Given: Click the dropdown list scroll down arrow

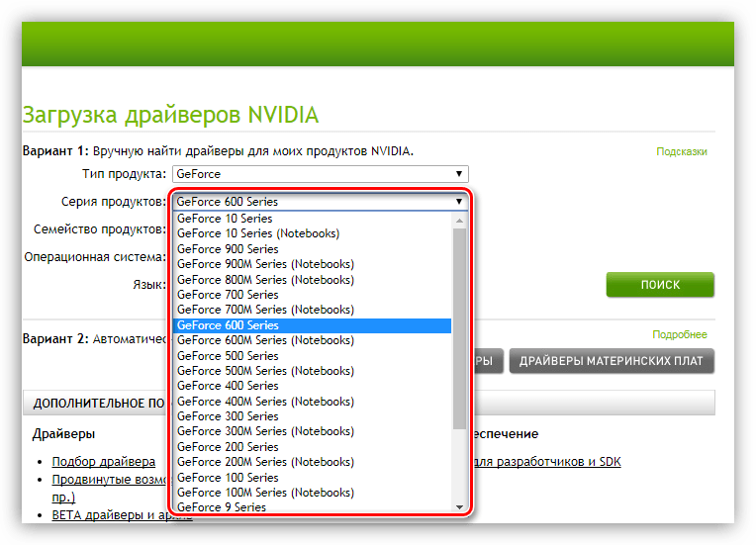Looking at the screenshot, I should (x=459, y=506).
